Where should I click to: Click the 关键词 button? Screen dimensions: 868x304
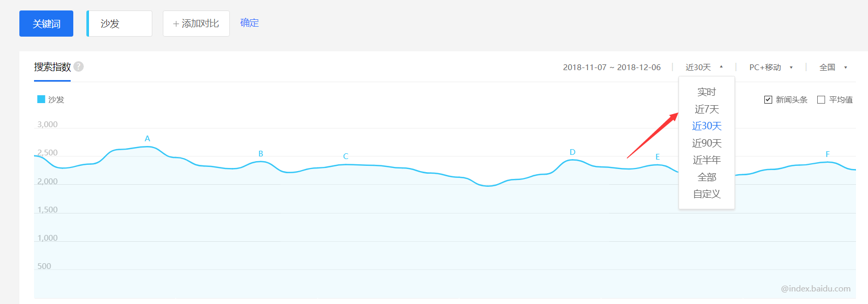(x=46, y=24)
